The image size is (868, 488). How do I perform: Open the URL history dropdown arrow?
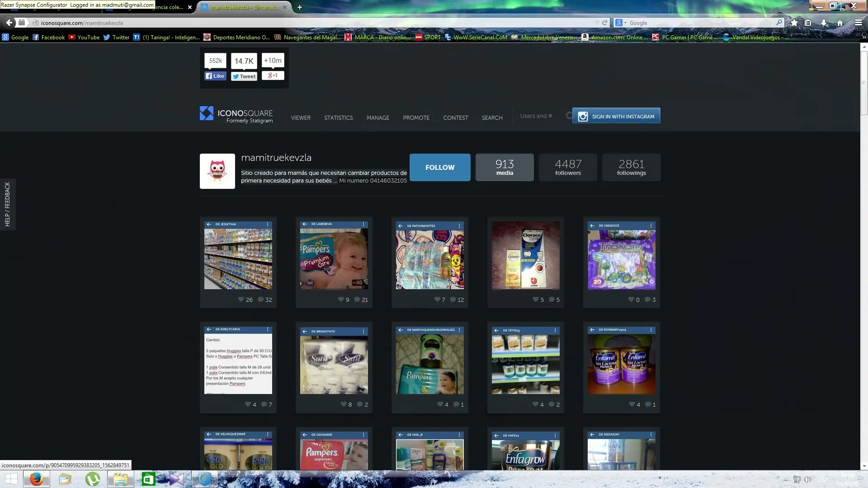click(597, 23)
